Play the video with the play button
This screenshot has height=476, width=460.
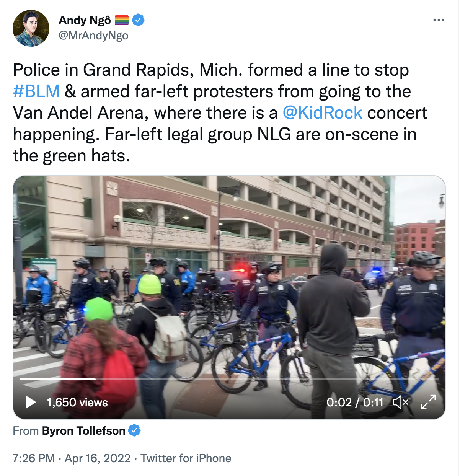pyautogui.click(x=30, y=402)
